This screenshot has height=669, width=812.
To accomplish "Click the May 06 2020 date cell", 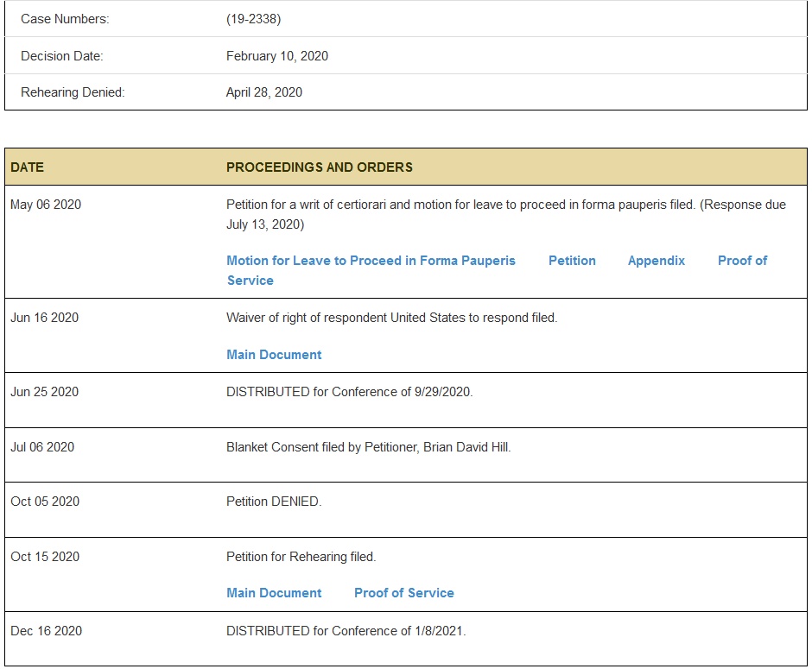I will (x=46, y=205).
